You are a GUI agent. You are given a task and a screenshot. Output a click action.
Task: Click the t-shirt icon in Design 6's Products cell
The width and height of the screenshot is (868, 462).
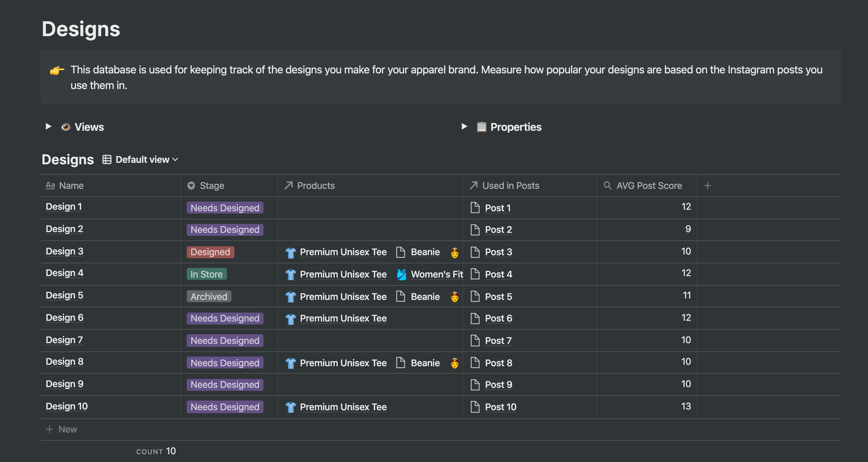coord(290,318)
